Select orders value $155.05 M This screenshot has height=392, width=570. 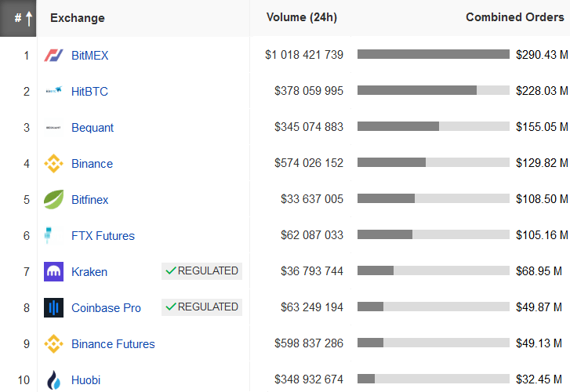point(542,126)
